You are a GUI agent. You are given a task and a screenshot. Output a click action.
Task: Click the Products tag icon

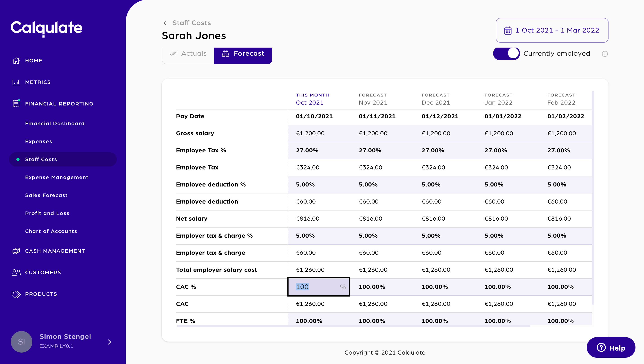pos(16,294)
